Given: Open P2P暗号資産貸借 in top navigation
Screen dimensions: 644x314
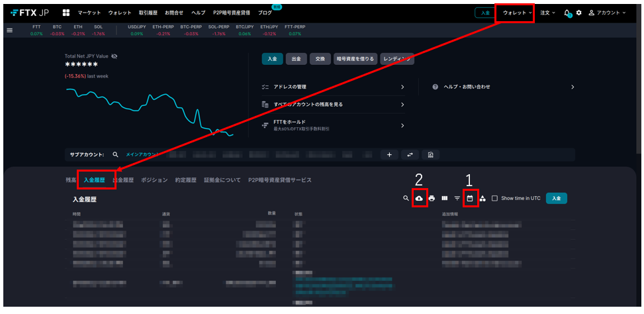Looking at the screenshot, I should 232,13.
